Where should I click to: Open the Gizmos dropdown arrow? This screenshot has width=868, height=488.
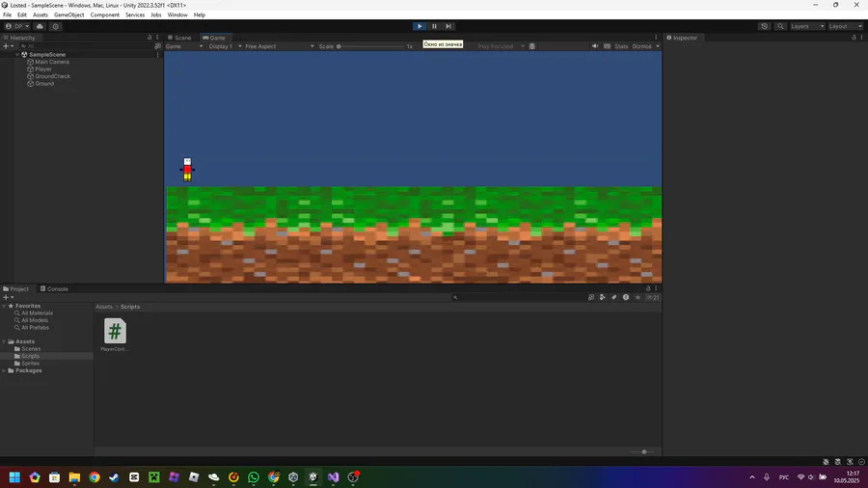[658, 46]
